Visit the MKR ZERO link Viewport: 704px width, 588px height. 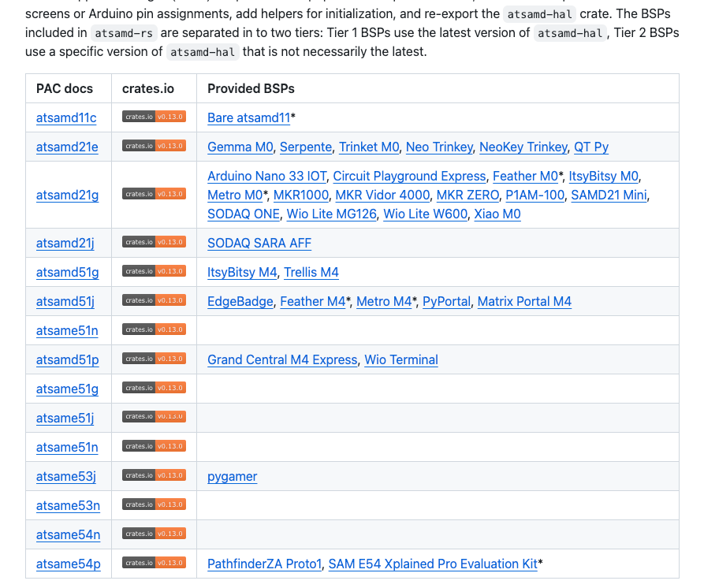[x=467, y=195]
